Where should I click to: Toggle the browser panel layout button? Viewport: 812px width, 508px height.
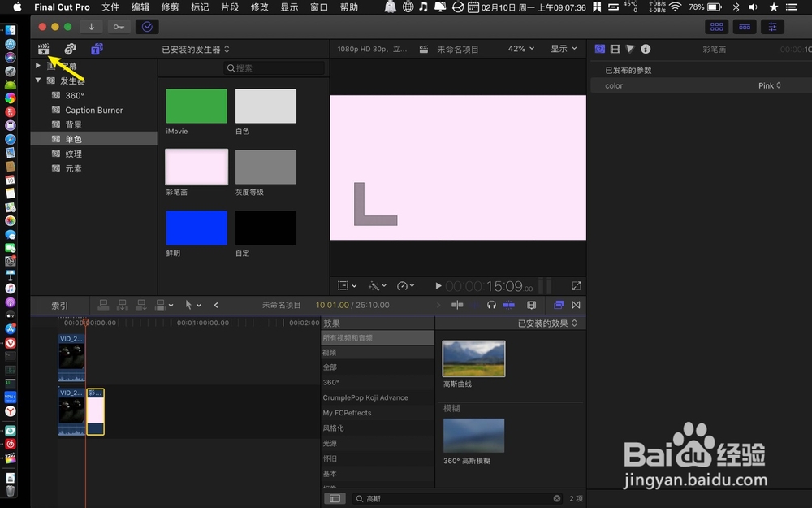pyautogui.click(x=716, y=27)
